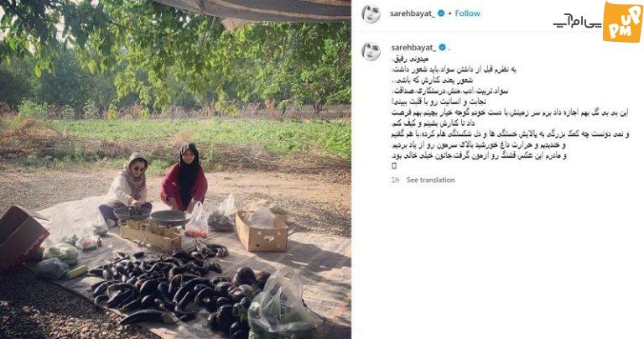This screenshot has width=644, height=339.
Task: Click the orange PM UP logo
Action: click(x=622, y=21)
